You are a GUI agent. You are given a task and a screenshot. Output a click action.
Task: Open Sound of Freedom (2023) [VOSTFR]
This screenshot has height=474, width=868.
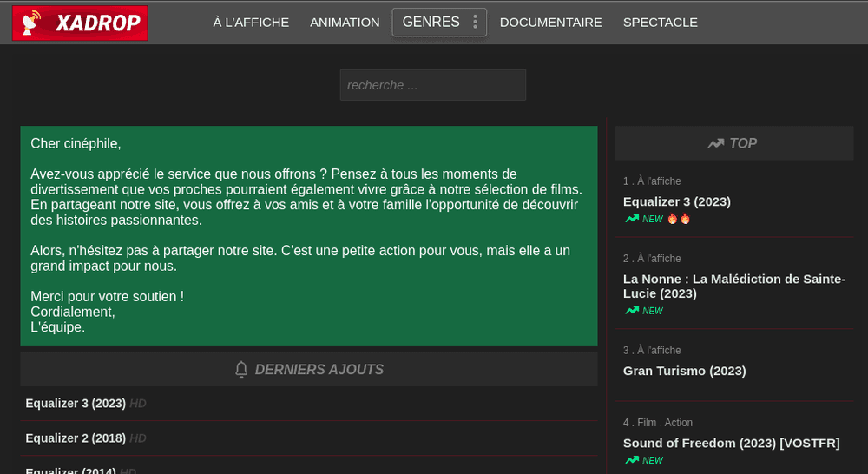[x=731, y=443]
